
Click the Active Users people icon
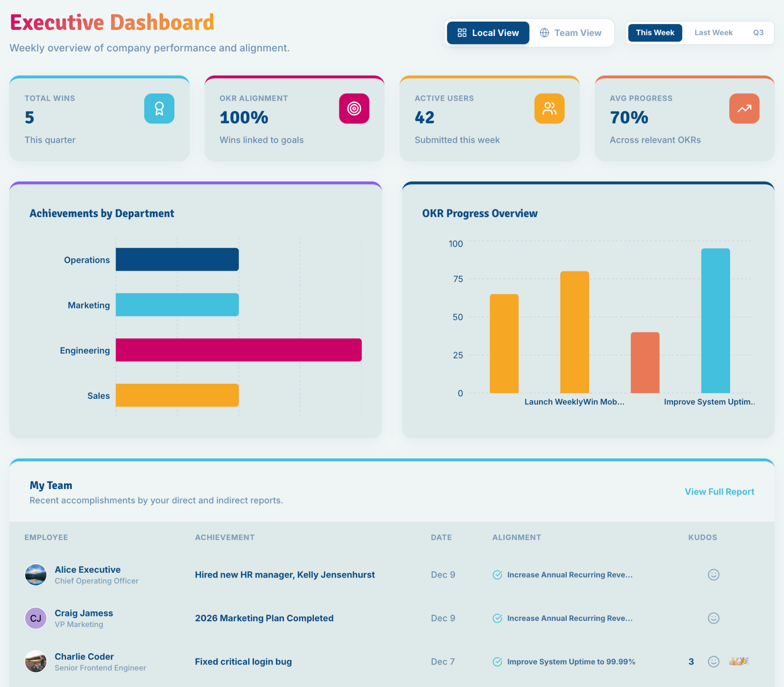point(549,109)
